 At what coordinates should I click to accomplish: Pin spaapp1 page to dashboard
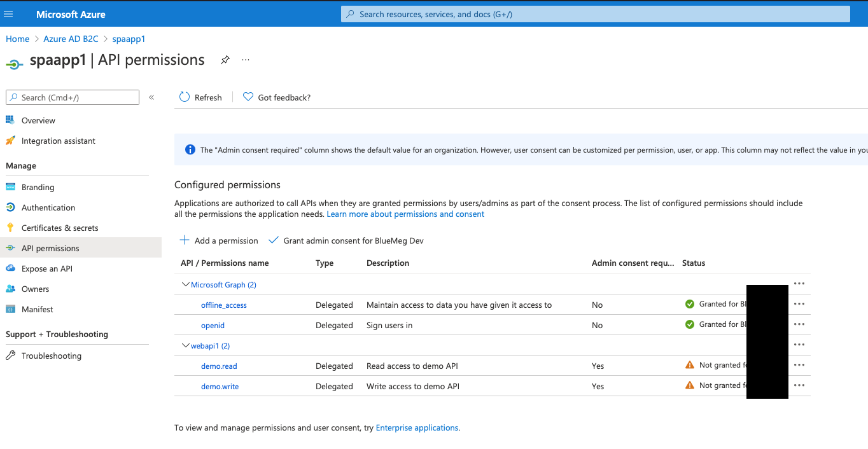point(225,59)
